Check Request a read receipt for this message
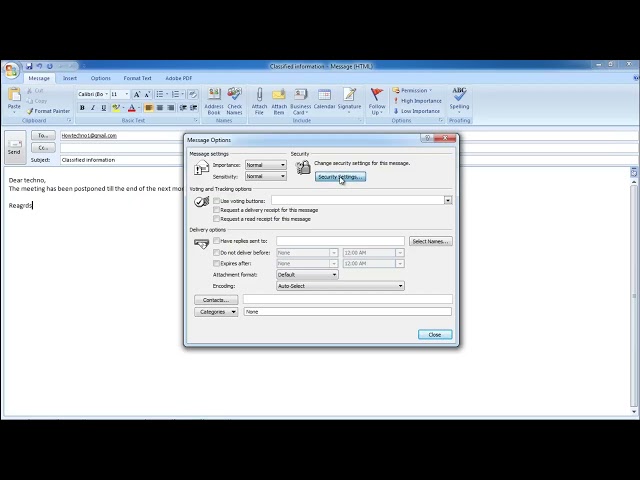The image size is (640, 480). point(216,219)
